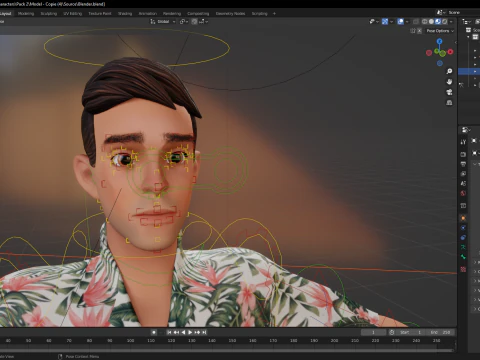Switch to Texture Paint workspace
The height and width of the screenshot is (360, 480).
pos(100,14)
